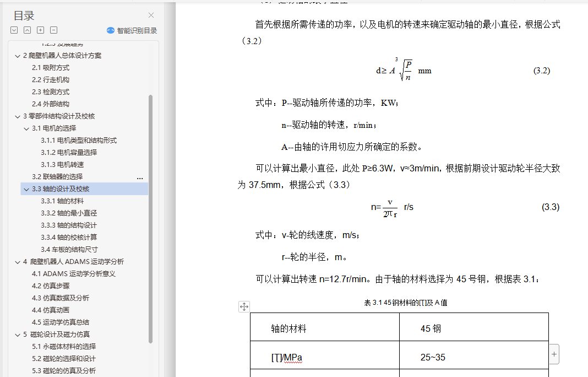This screenshot has height=377, width=588.
Task: Click the line r--轮的半径，m
Action: pyautogui.click(x=314, y=257)
